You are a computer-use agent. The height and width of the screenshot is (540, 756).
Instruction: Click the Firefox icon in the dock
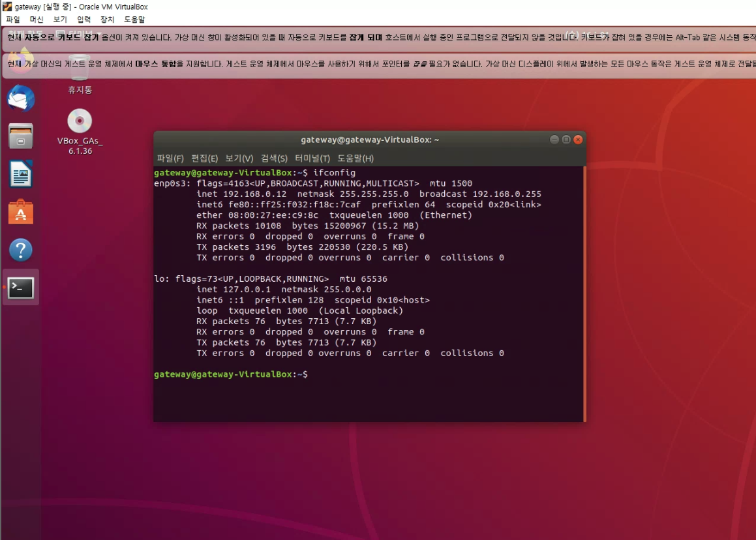[x=21, y=61]
